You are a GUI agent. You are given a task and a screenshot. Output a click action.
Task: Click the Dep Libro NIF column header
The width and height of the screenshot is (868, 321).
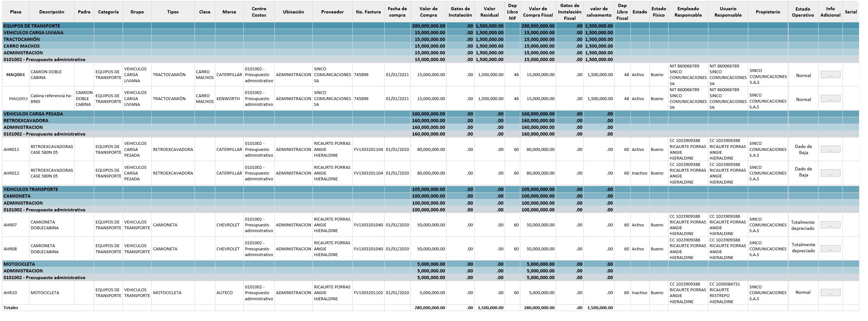point(513,12)
